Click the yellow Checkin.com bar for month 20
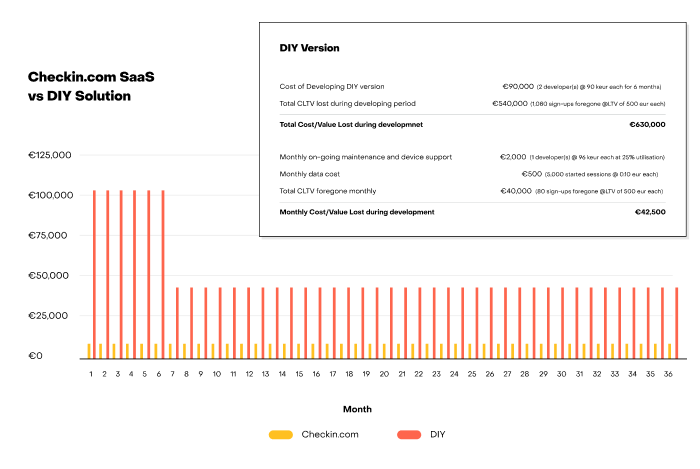 384,351
